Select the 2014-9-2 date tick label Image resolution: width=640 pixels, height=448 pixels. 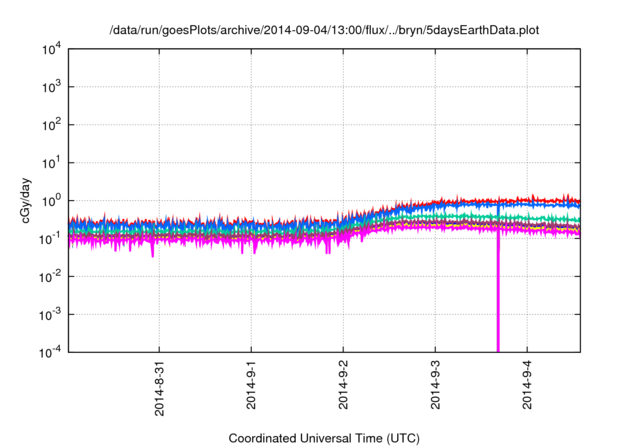343,385
